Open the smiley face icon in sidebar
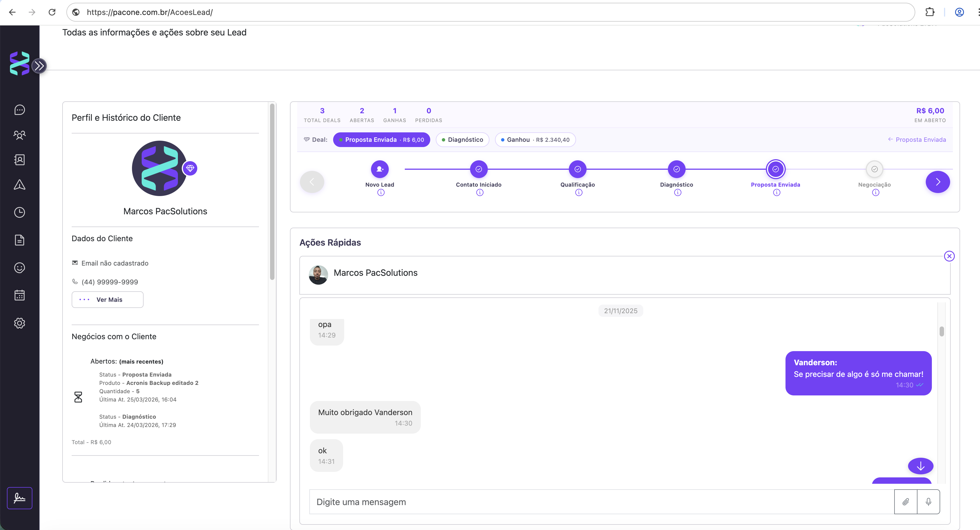The width and height of the screenshot is (980, 530). point(19,268)
